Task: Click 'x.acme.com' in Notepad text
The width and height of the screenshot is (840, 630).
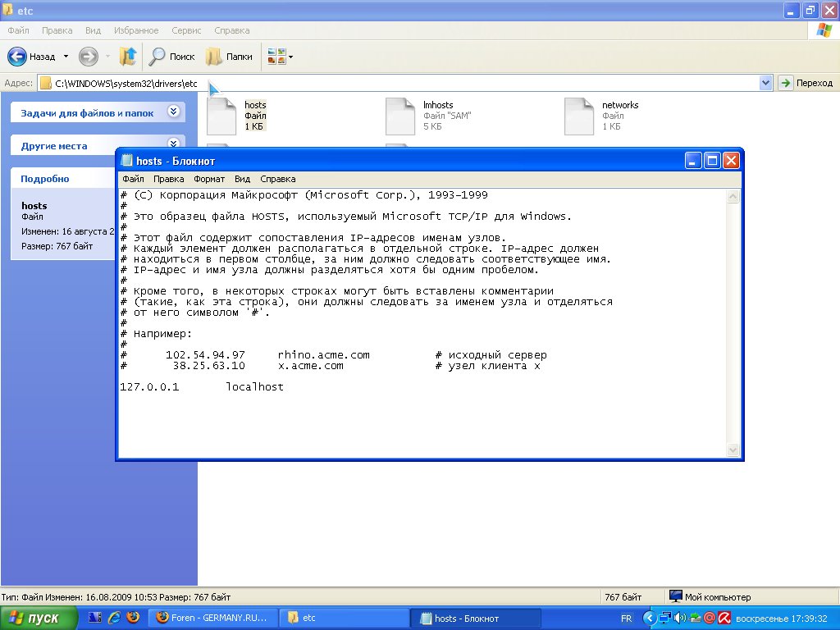Action: 311,366
